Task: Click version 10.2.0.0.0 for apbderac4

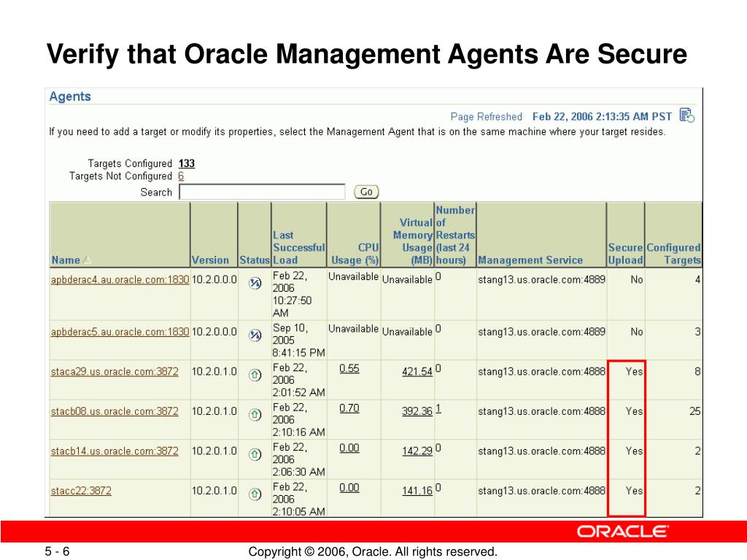Action: click(214, 279)
